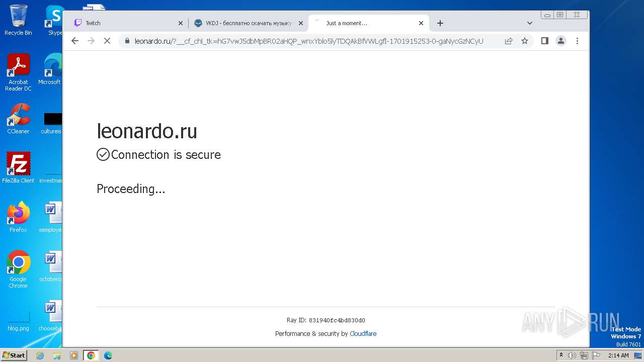Stop loading the page
Image resolution: width=644 pixels, height=362 pixels.
(x=107, y=41)
